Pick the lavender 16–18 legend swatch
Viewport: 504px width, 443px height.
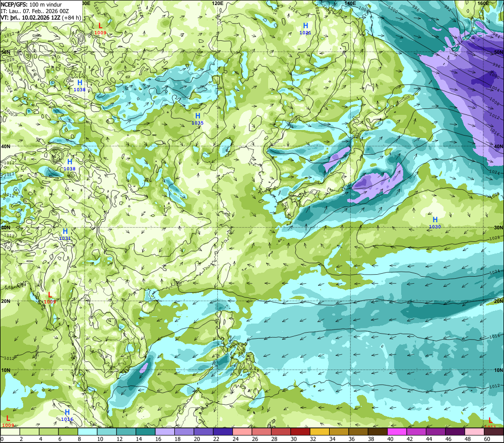tap(165, 431)
